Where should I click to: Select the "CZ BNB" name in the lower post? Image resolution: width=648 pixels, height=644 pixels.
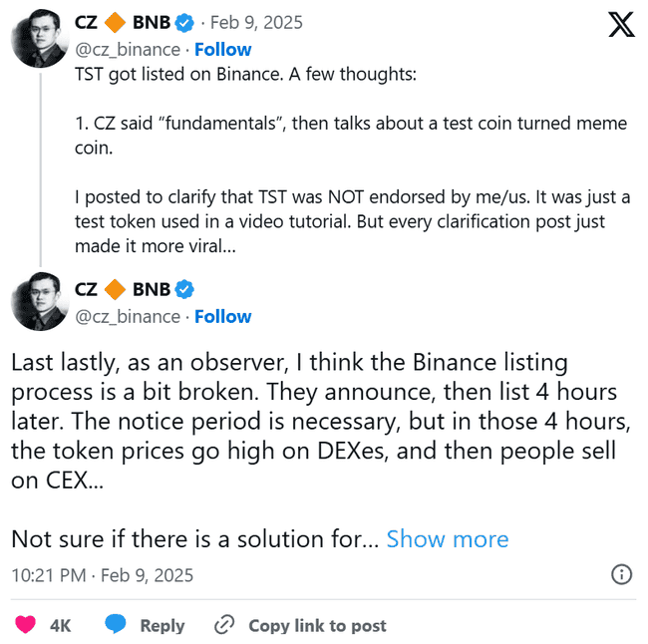pyautogui.click(x=122, y=289)
